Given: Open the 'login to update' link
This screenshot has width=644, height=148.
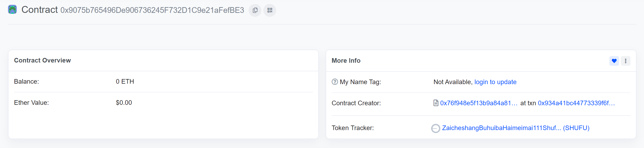Looking at the screenshot, I should point(495,82).
